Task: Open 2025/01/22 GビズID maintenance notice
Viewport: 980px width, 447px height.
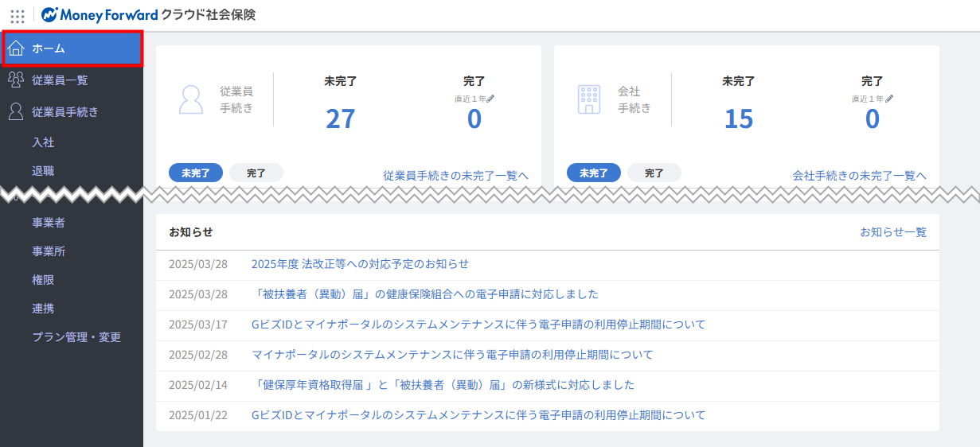Action: click(478, 415)
